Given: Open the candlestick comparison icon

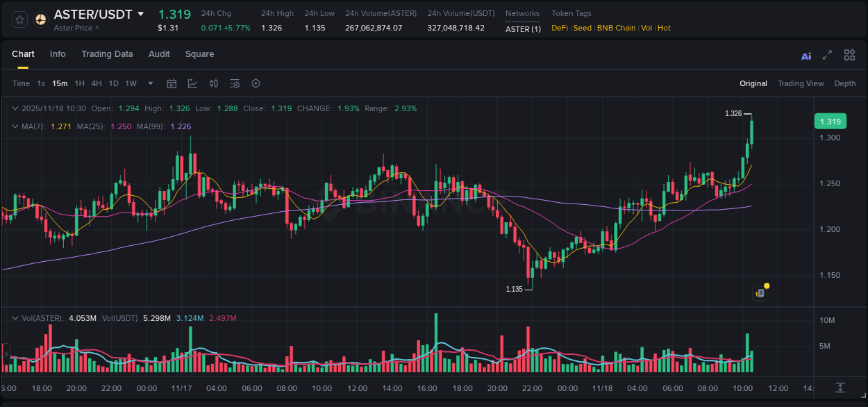Looking at the screenshot, I should pyautogui.click(x=213, y=83).
